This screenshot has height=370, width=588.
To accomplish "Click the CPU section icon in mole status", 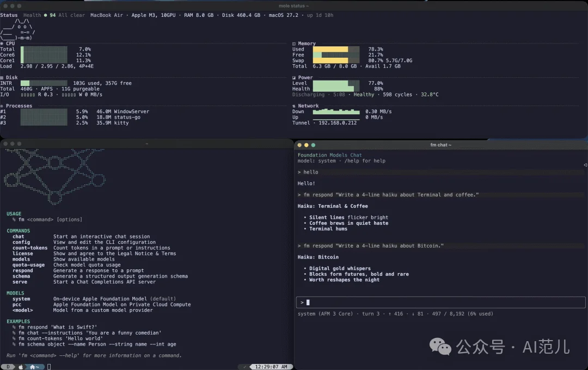I will tap(2, 44).
